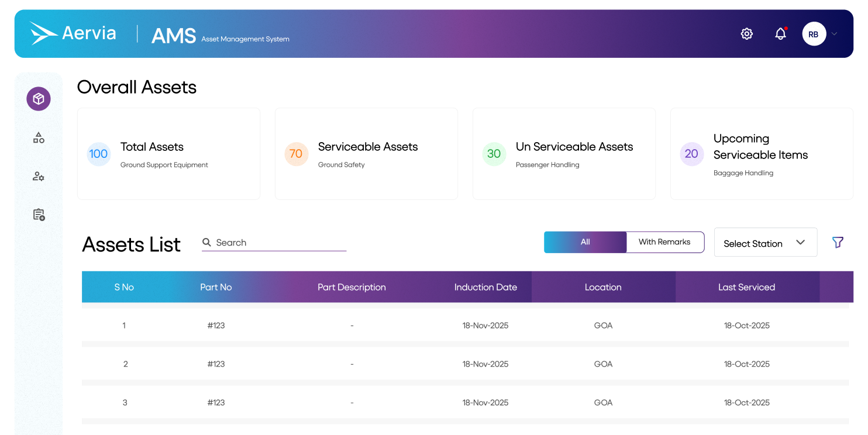The height and width of the screenshot is (435, 868).
Task: Select the shapes category icon in the sidebar
Action: (38, 137)
